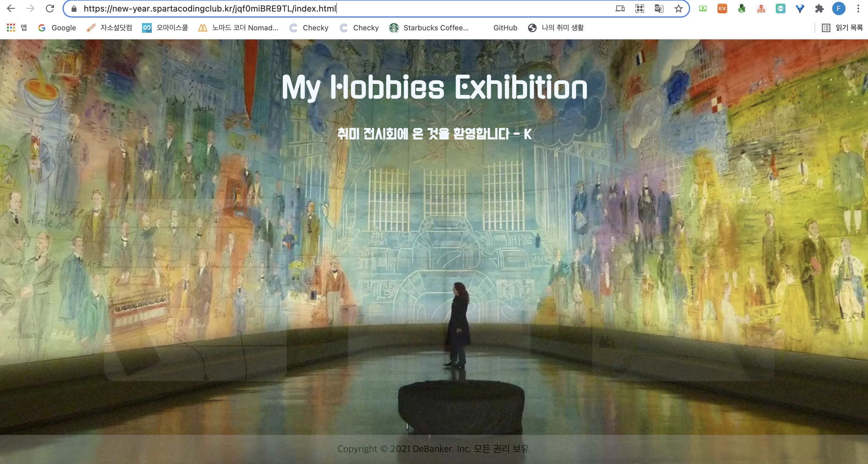Viewport: 868px width, 464px height.
Task: Click the My Hobbies Exhibition heading
Action: (434, 88)
